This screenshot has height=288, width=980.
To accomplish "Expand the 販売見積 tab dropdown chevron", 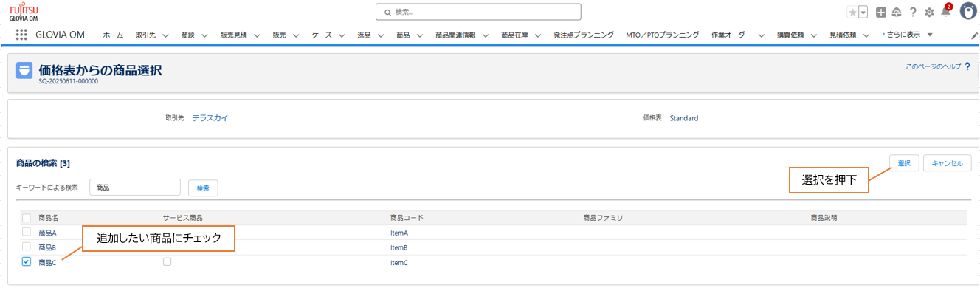I will pyautogui.click(x=256, y=35).
